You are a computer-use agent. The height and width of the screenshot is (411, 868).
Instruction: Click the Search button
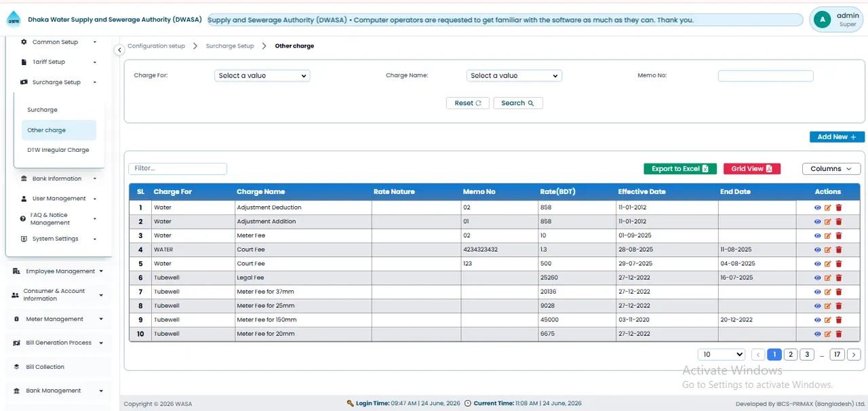pos(518,103)
